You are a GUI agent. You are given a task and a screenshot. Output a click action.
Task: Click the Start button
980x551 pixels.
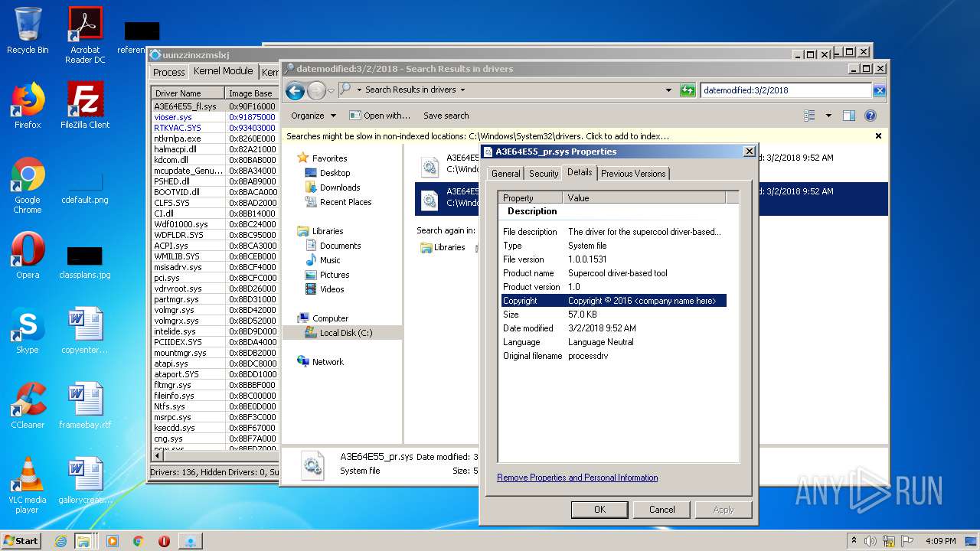(x=21, y=541)
